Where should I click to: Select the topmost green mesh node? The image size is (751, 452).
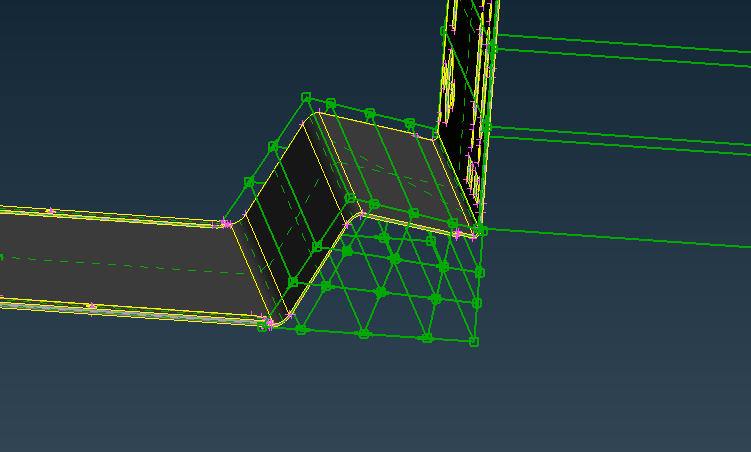click(306, 97)
